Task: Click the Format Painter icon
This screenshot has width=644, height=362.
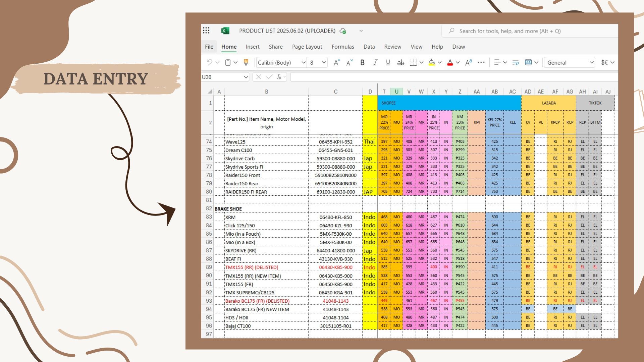Action: coord(246,62)
